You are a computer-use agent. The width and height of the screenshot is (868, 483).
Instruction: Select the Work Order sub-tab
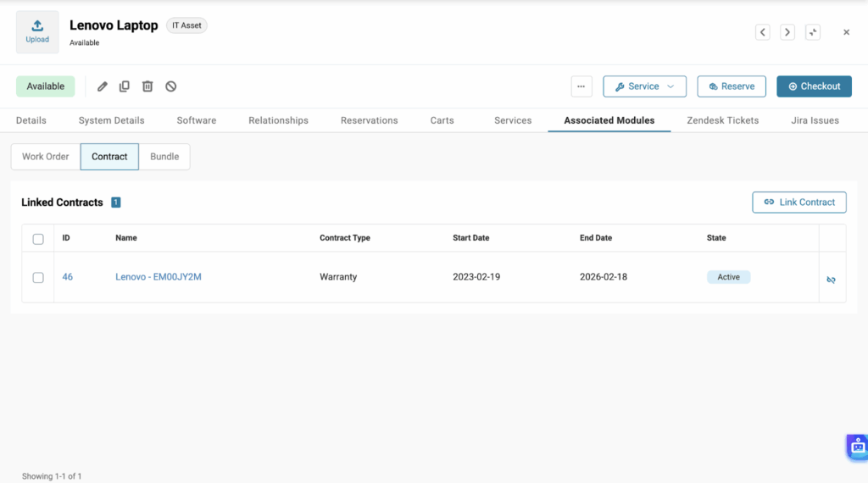[46, 157]
